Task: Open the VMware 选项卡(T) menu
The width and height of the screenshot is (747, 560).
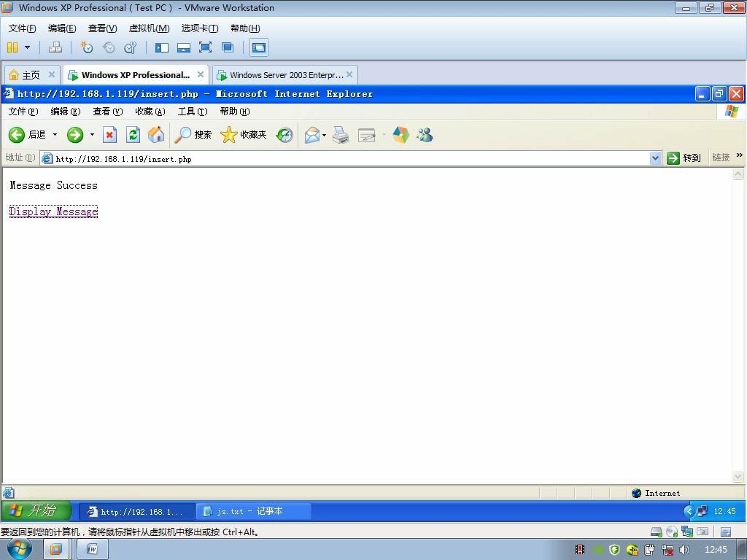Action: click(x=200, y=28)
